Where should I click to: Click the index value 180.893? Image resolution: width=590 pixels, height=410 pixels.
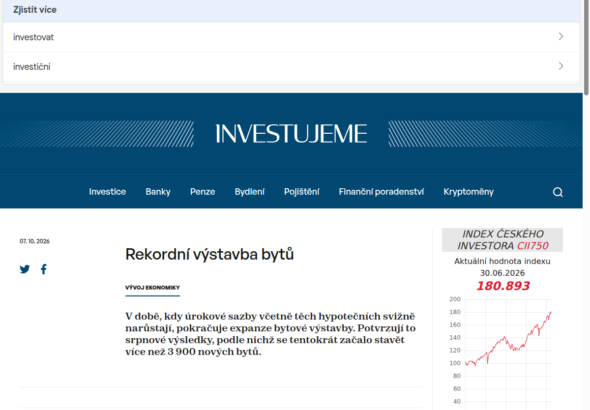[x=503, y=286]
